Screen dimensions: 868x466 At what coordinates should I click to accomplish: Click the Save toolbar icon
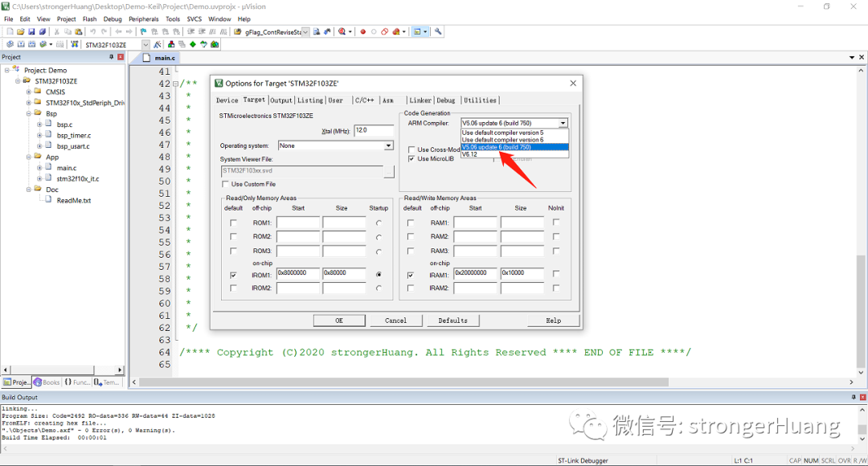pyautogui.click(x=31, y=31)
